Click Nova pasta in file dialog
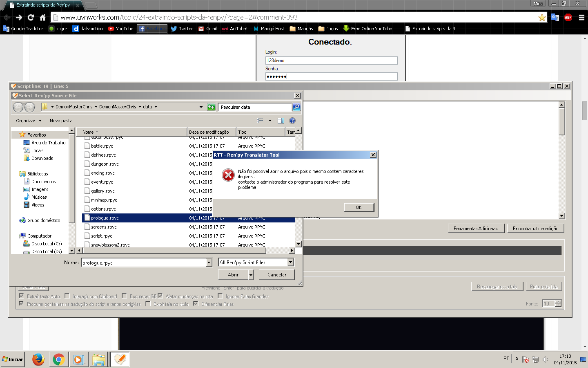Viewport: 588px width, 368px height. click(x=61, y=121)
